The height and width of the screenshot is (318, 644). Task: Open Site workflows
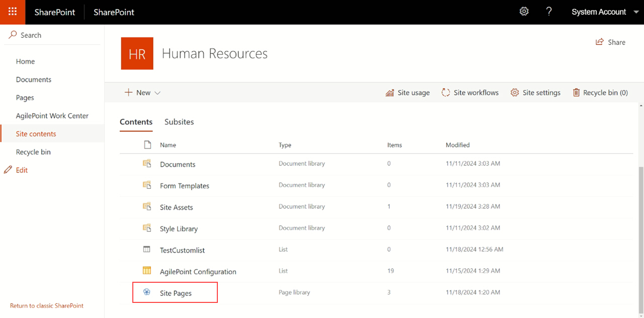coord(470,93)
